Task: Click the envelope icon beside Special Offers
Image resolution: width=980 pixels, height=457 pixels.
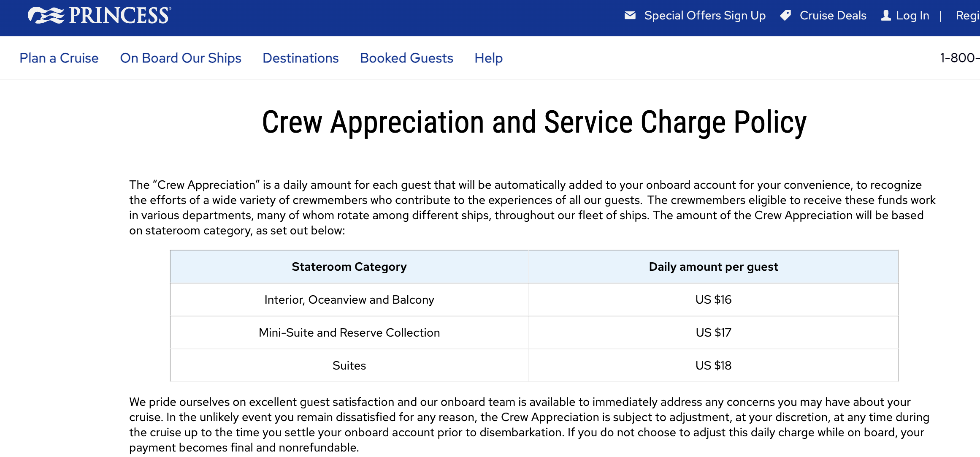Action: coord(630,16)
